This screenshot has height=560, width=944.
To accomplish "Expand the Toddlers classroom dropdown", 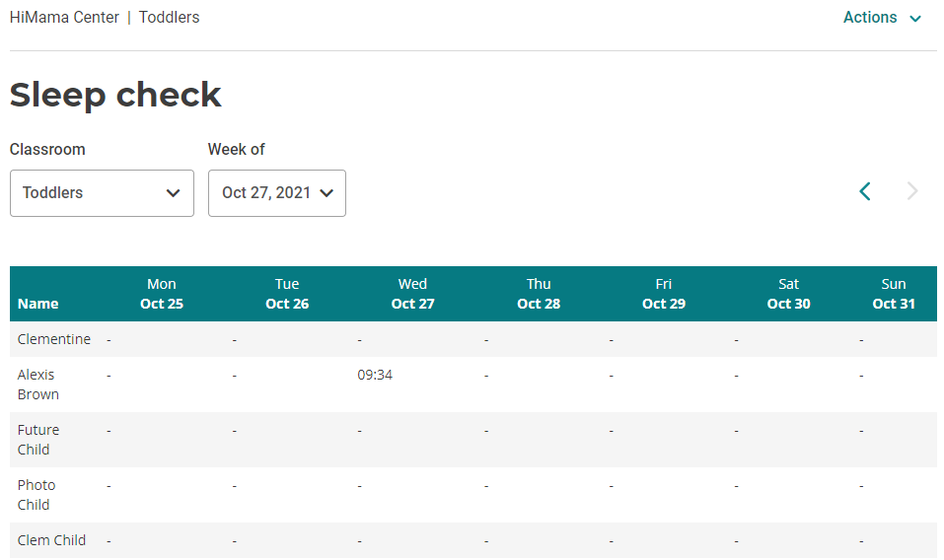I will (102, 193).
